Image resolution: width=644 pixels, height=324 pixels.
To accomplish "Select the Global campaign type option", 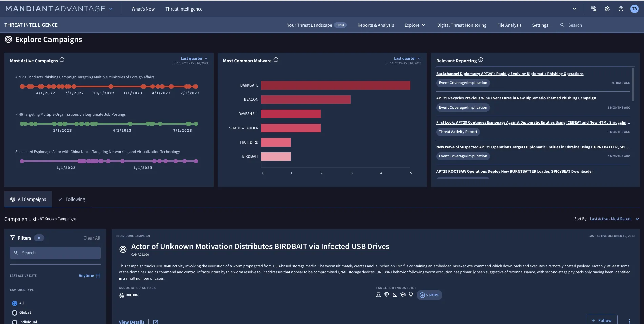I will (x=15, y=313).
